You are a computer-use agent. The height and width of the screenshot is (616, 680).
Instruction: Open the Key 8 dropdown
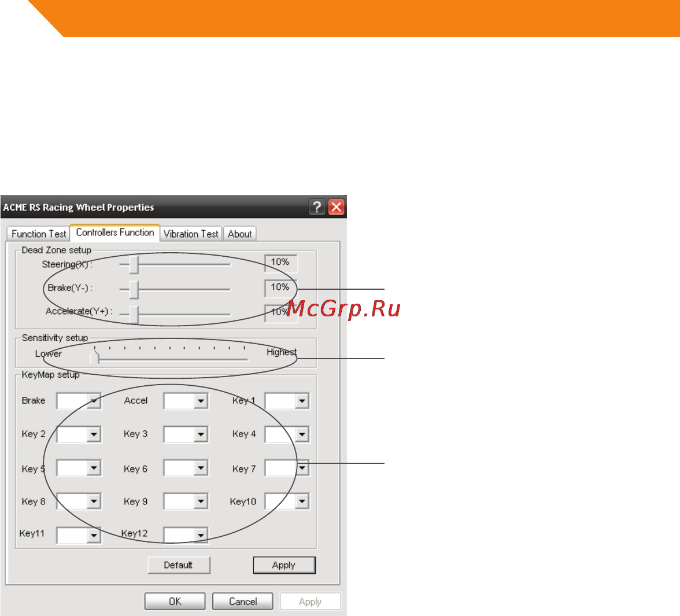[94, 501]
